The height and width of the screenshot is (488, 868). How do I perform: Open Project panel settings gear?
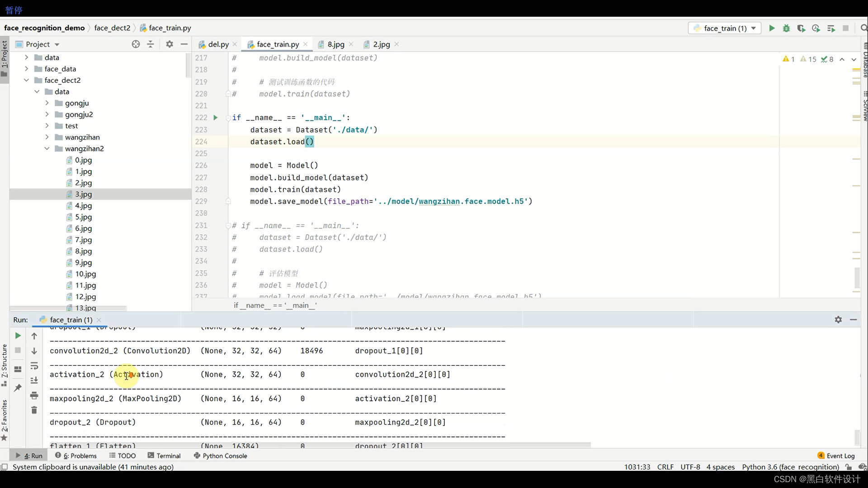(170, 44)
